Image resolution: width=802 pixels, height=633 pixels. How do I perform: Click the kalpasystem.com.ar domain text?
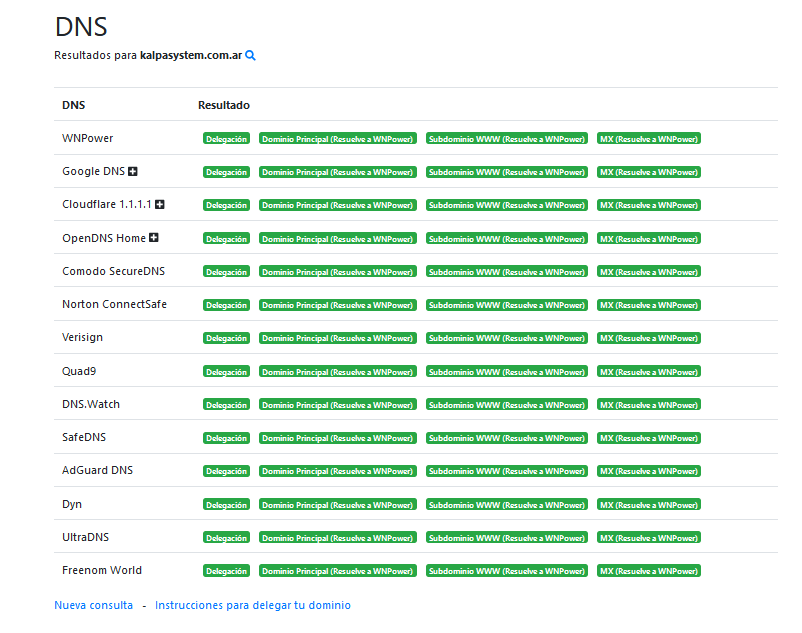191,55
